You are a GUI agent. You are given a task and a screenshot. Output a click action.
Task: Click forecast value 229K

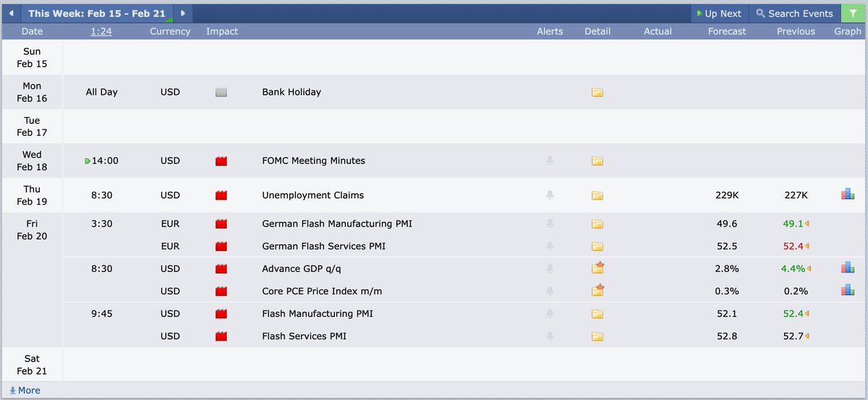point(727,195)
